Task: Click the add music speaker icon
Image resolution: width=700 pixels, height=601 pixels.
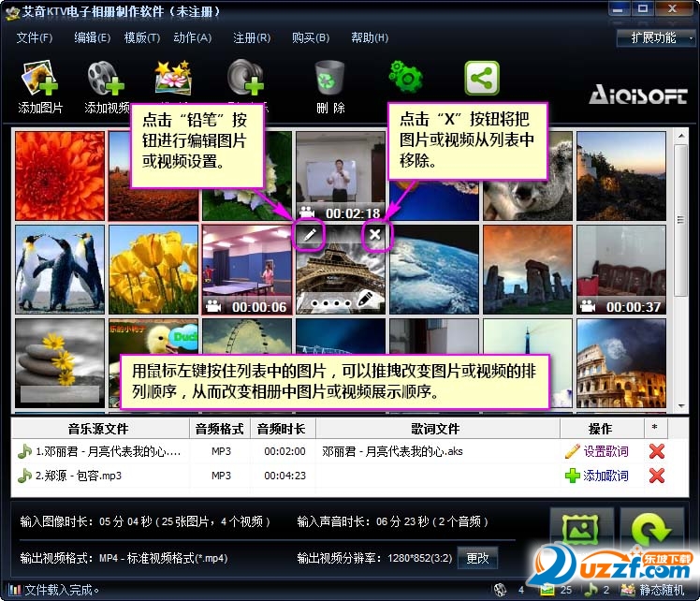Action: 245,78
